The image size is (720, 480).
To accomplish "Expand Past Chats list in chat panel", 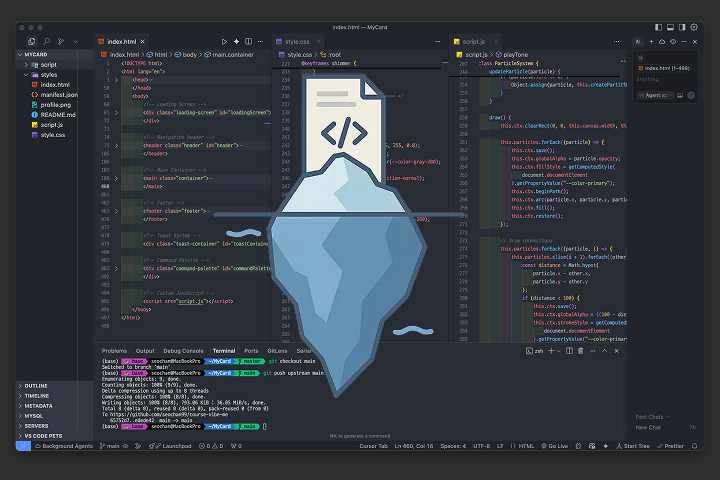I will [652, 417].
